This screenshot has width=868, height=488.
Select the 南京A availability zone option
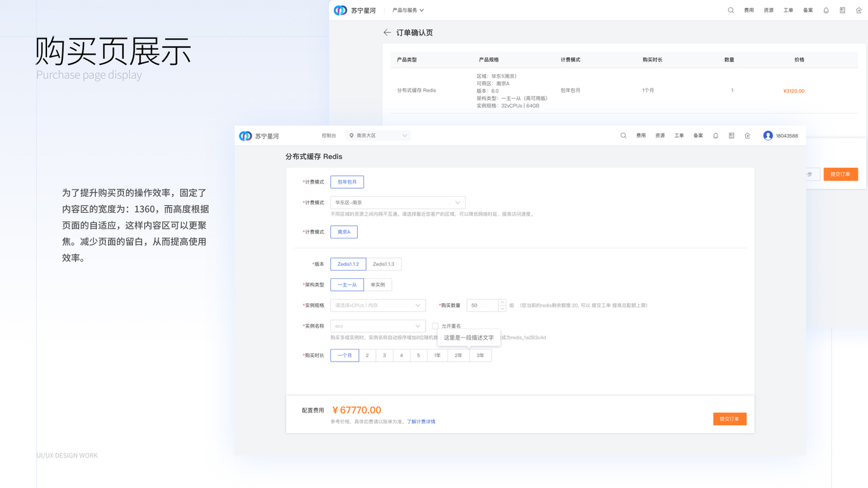(344, 232)
